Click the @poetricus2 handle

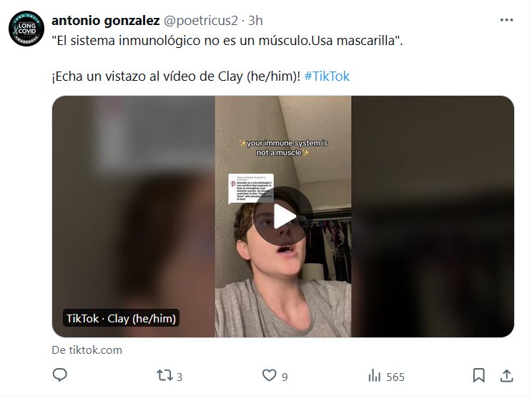pos(201,21)
